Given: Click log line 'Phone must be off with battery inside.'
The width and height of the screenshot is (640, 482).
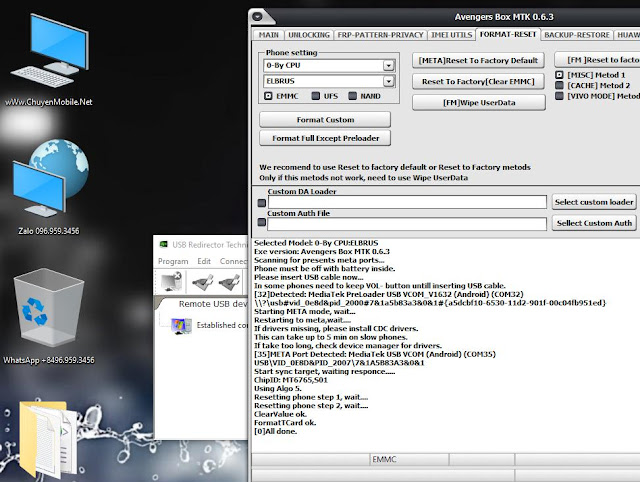Looking at the screenshot, I should [x=324, y=269].
